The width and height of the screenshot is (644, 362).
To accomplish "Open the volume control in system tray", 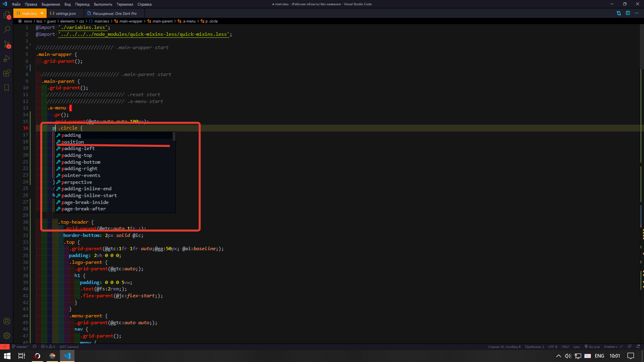I will 568,356.
